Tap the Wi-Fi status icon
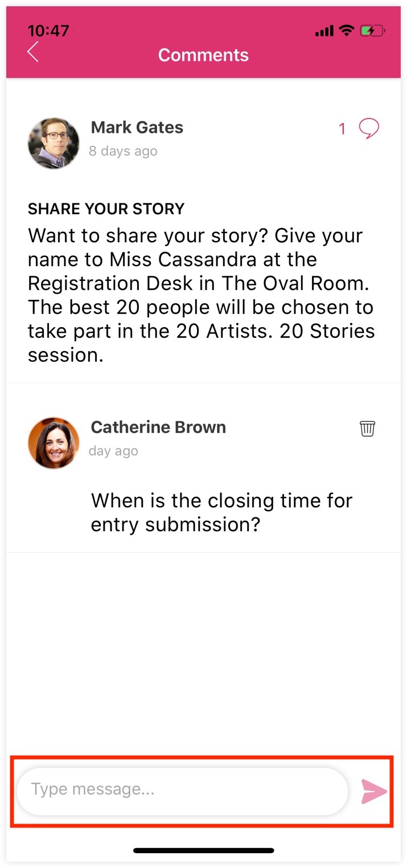 pyautogui.click(x=346, y=31)
